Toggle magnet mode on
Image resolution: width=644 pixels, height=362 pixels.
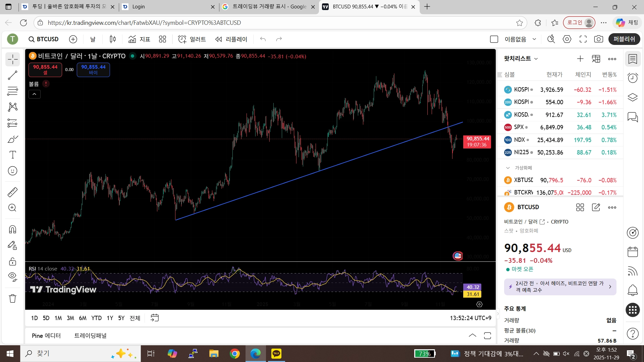point(12,229)
